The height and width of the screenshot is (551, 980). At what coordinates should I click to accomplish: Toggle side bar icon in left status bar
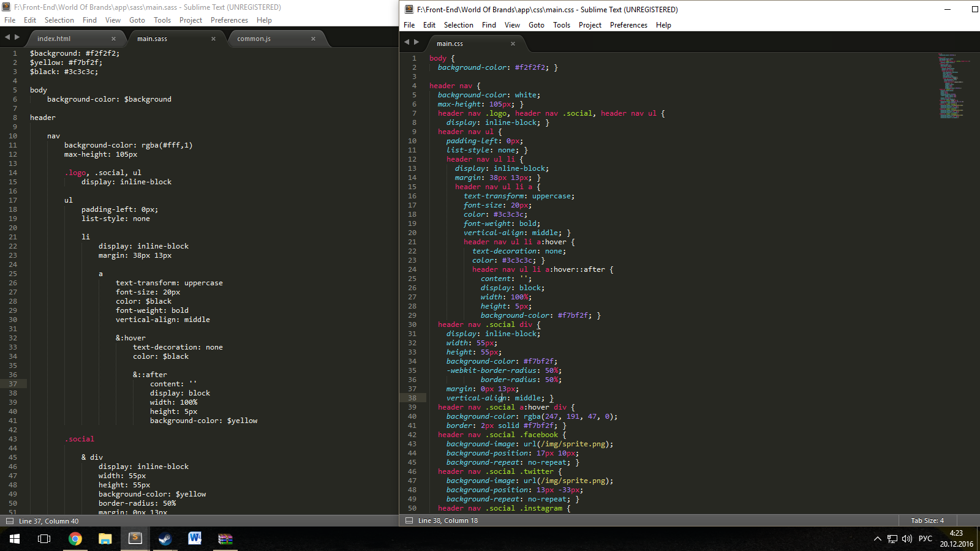click(x=9, y=521)
